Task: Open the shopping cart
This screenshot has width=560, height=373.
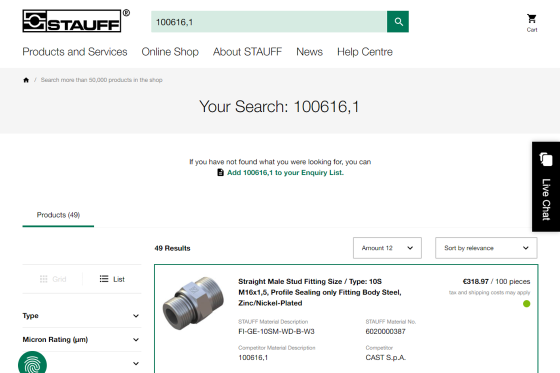Action: coord(531,23)
